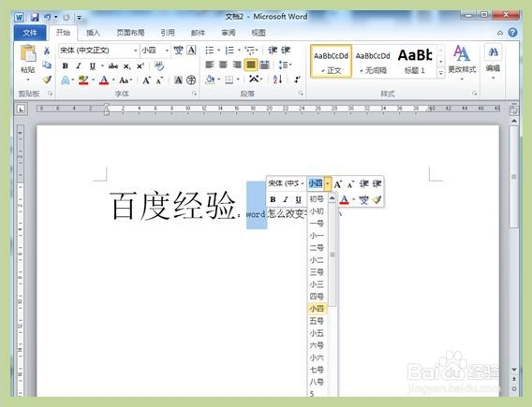Open the 编辑 group button
The height and width of the screenshot is (407, 532).
[493, 63]
